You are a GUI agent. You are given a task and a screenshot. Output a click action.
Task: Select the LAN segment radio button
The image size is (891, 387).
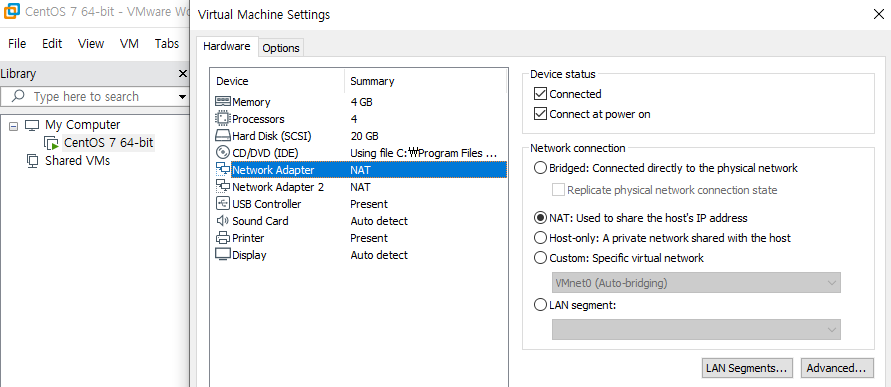coord(540,305)
